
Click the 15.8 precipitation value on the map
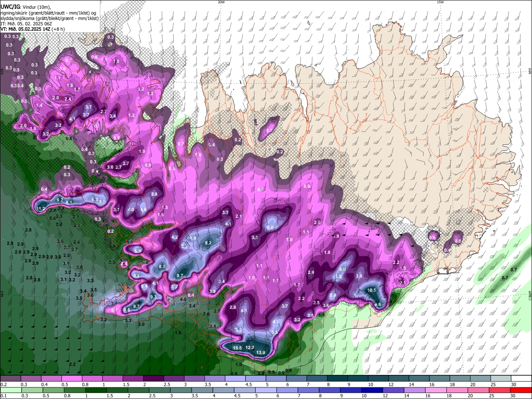(237, 348)
